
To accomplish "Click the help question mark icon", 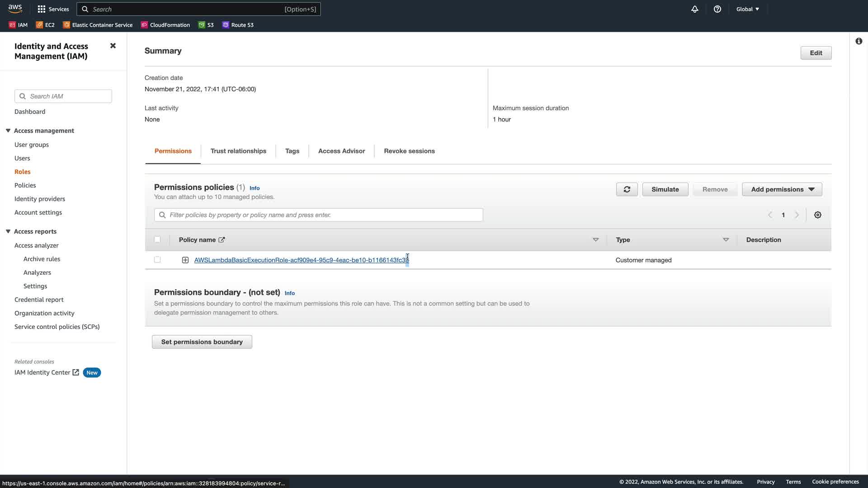I will [717, 9].
